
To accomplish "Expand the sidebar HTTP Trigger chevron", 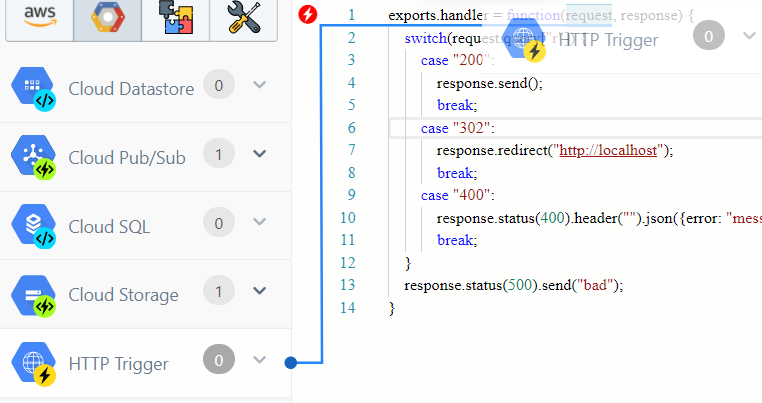I will click(260, 360).
